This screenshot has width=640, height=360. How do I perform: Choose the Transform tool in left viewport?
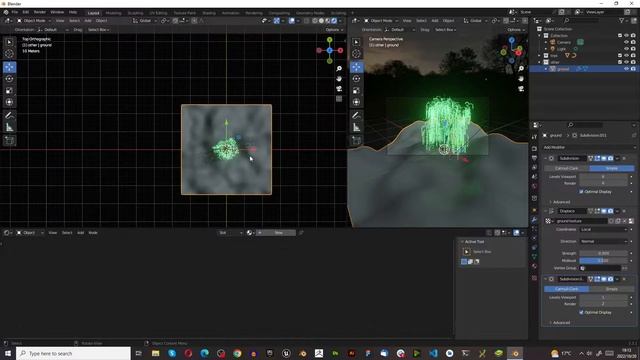[9, 102]
